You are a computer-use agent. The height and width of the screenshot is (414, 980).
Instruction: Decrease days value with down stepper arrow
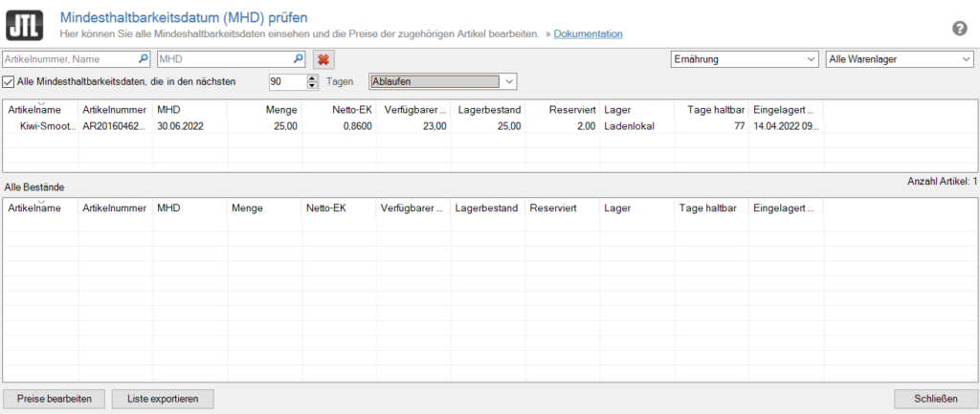(x=312, y=86)
